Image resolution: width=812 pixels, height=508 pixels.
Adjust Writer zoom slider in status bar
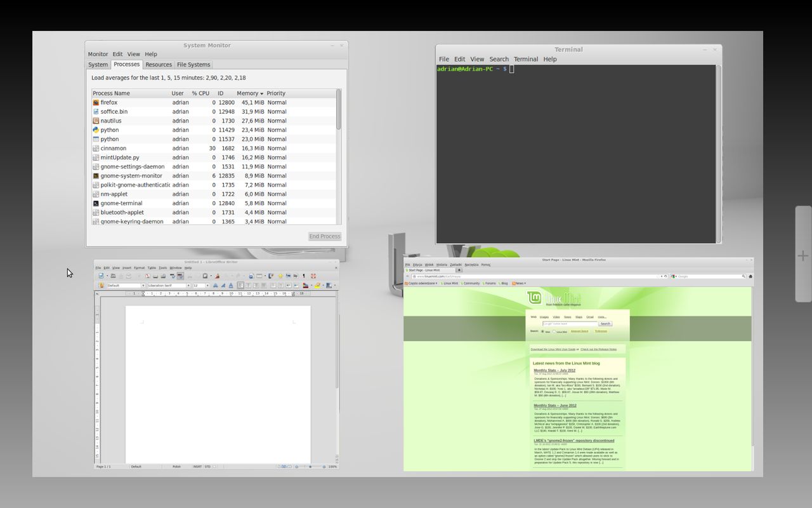[310, 467]
